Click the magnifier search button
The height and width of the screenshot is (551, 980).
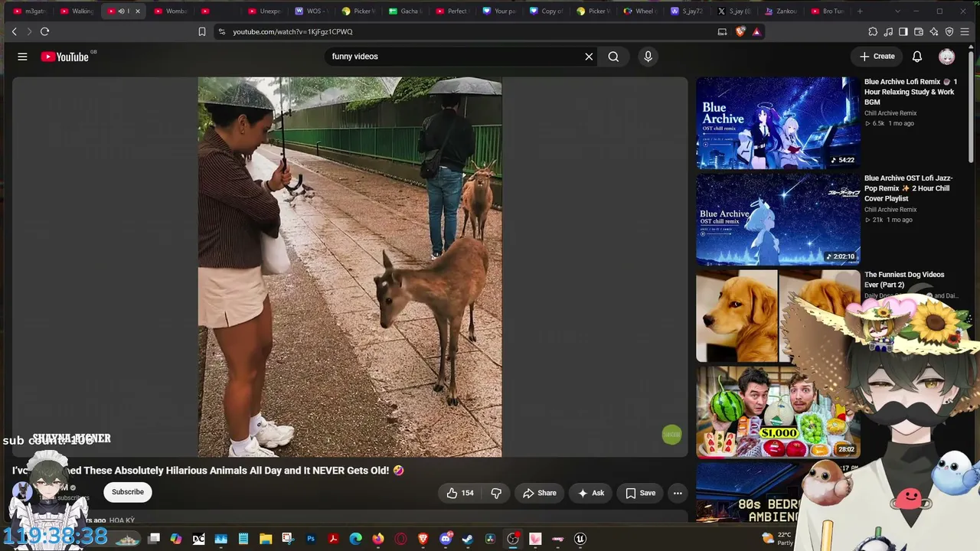[613, 57]
